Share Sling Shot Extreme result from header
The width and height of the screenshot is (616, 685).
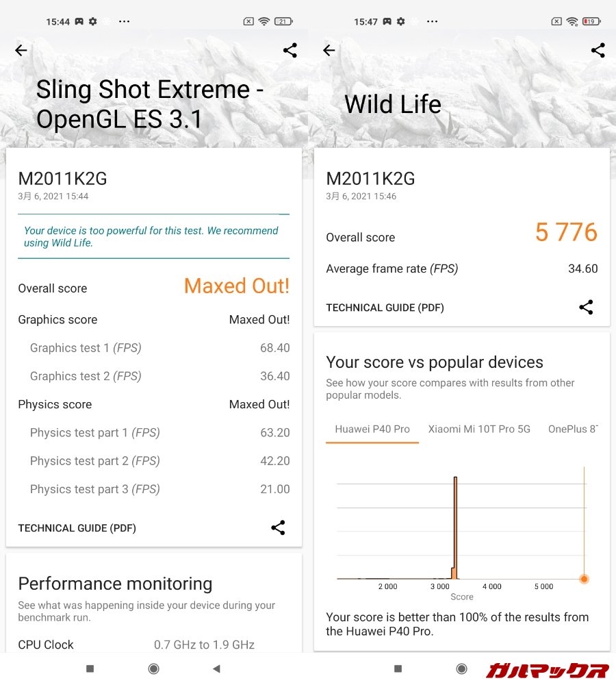point(290,50)
